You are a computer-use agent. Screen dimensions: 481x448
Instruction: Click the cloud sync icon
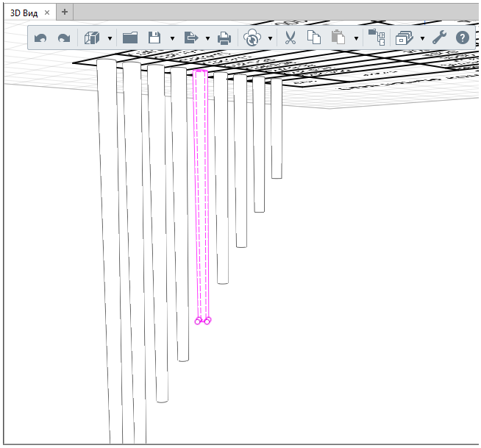pos(252,38)
